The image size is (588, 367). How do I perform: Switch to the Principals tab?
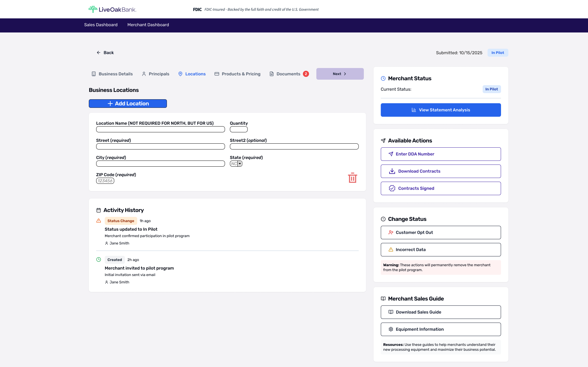point(156,74)
